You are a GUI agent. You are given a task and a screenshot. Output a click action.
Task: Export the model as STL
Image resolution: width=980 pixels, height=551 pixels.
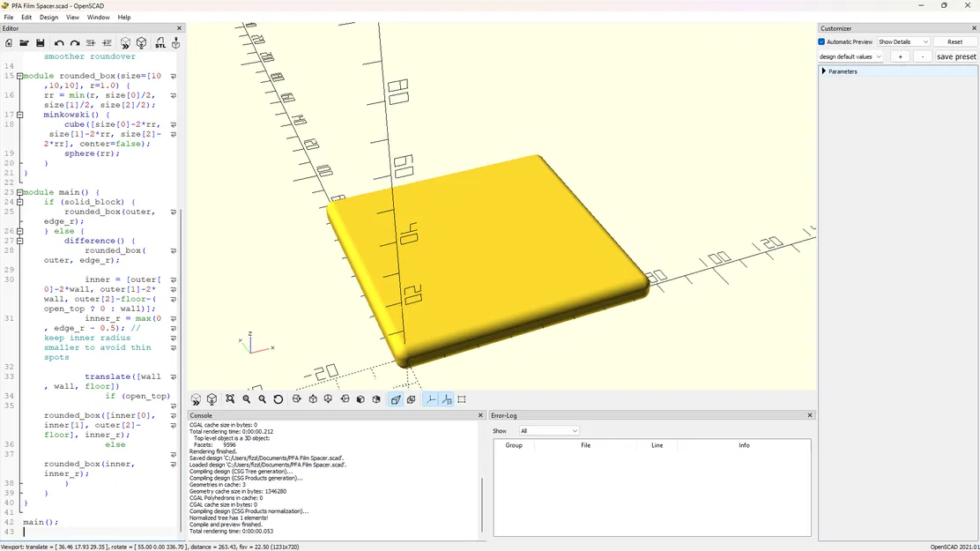tap(160, 42)
